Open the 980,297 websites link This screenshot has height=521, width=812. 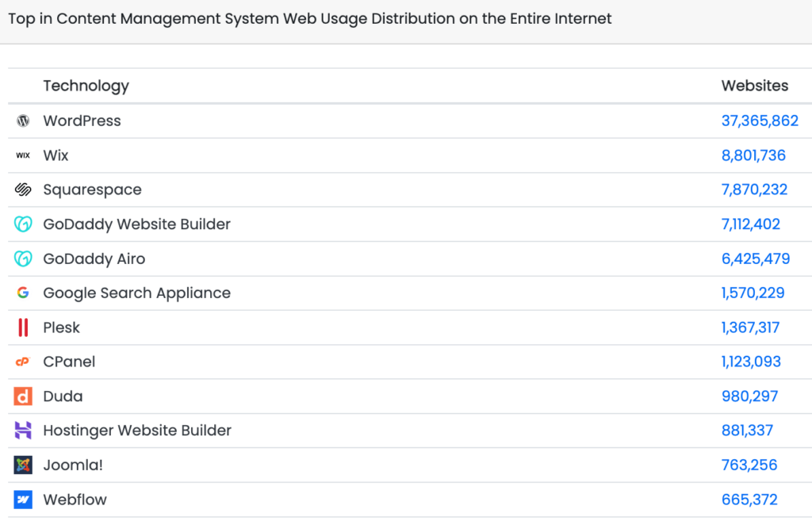[x=750, y=396]
